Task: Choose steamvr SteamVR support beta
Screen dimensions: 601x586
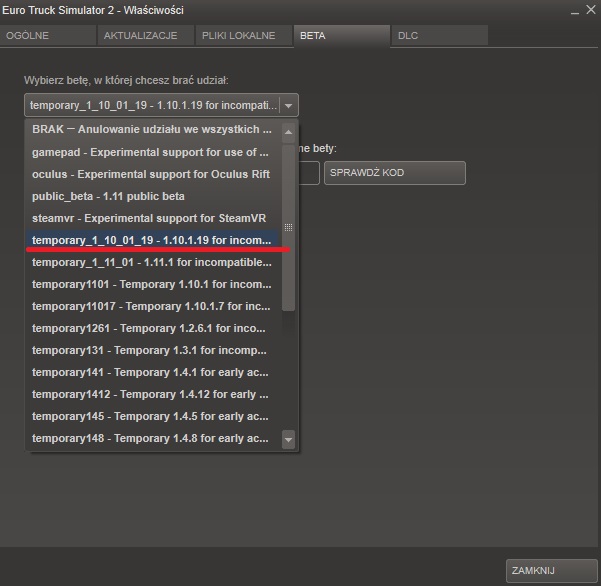Action: (x=153, y=218)
